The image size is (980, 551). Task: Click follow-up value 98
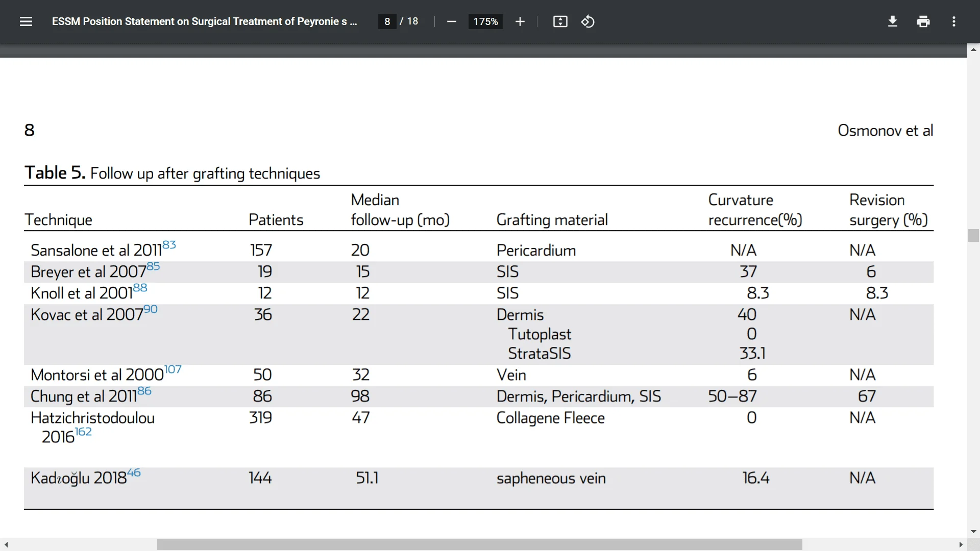point(360,396)
